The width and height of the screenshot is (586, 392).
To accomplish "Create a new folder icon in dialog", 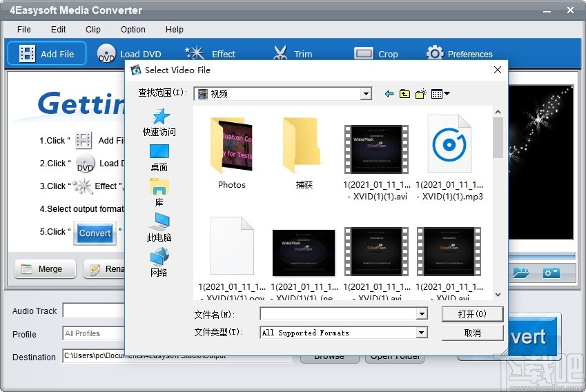I will pos(421,94).
